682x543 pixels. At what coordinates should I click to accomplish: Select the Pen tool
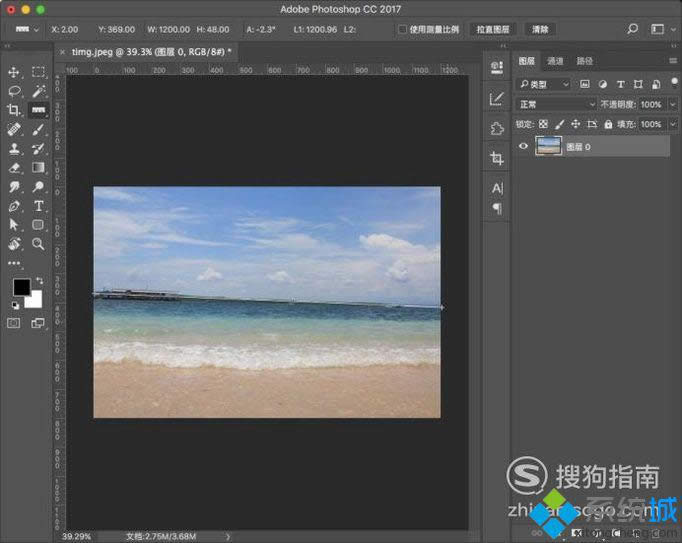14,206
